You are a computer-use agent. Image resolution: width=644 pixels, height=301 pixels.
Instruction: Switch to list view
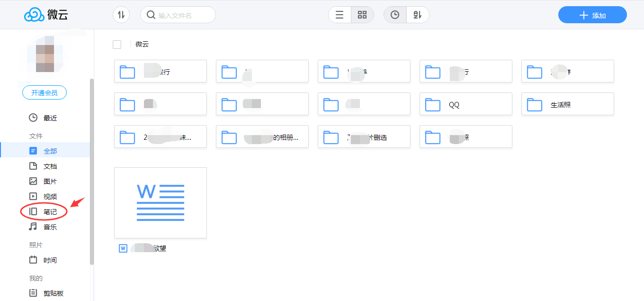click(340, 15)
